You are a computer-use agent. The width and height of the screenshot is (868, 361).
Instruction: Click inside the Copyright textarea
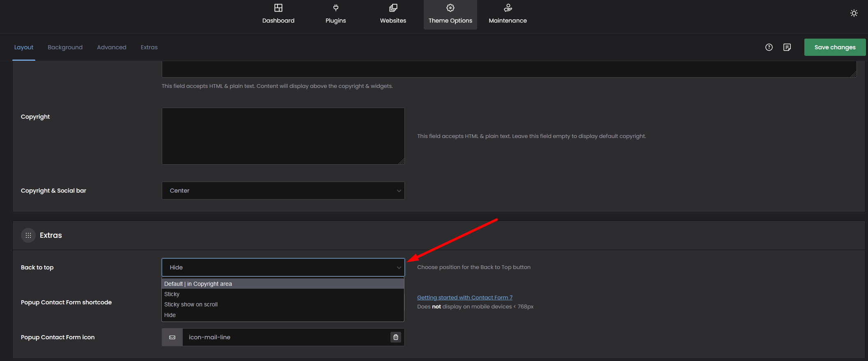pos(283,136)
